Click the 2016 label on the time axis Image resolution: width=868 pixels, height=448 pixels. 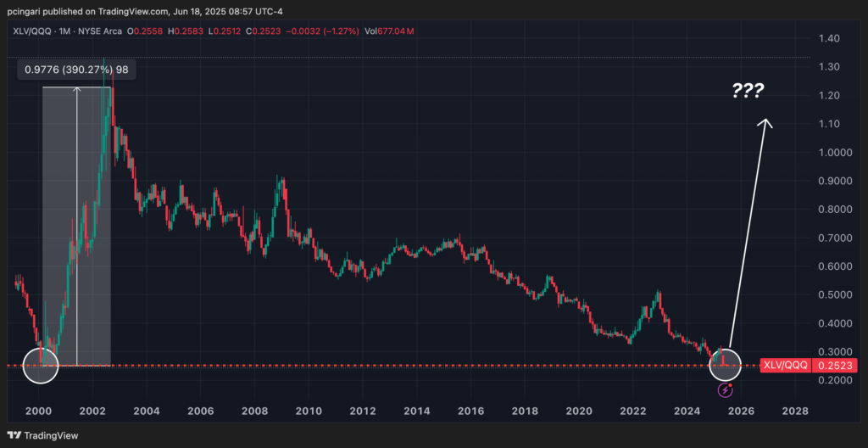coord(470,412)
